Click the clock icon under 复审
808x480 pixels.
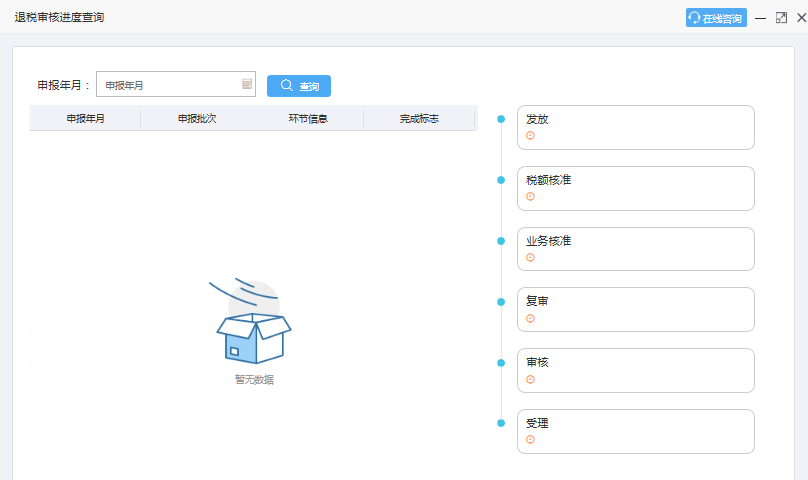530,319
